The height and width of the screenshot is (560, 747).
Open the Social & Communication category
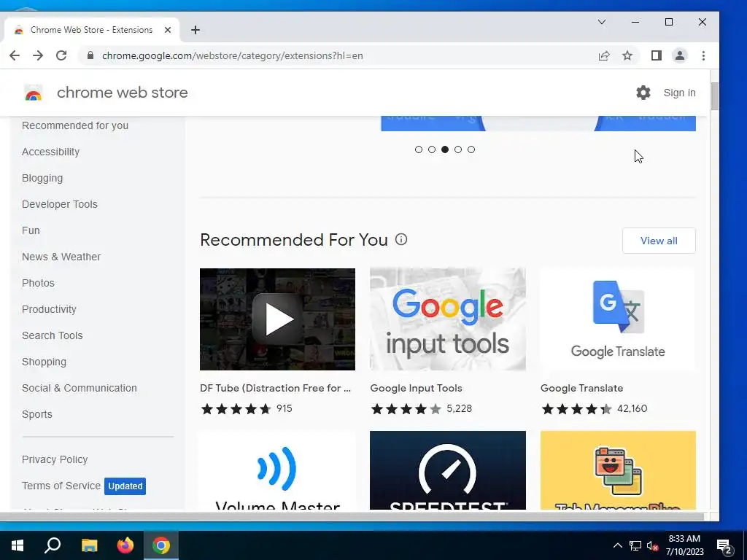[79, 388]
